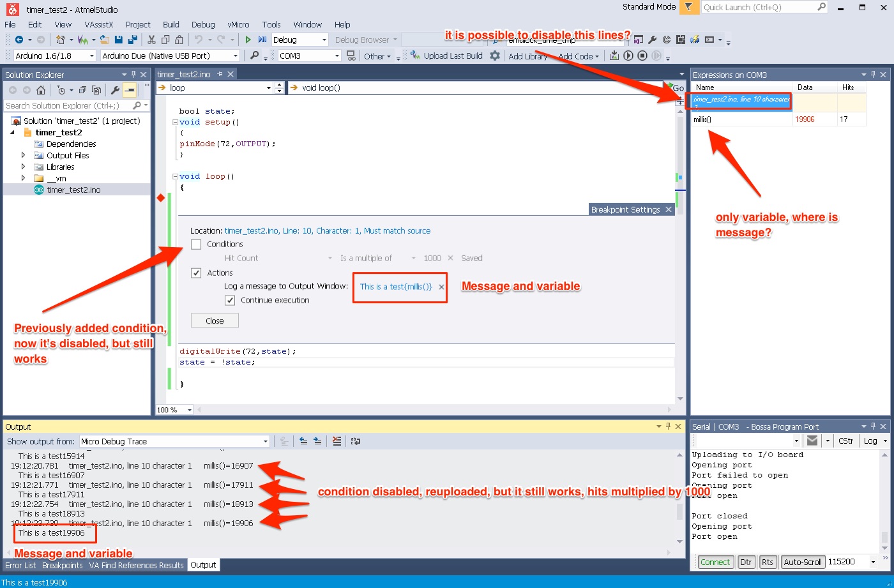Viewport: 894px width, 588px height.
Task: Click the circled stop icon in vMicro toolbar
Action: pyautogui.click(x=642, y=56)
